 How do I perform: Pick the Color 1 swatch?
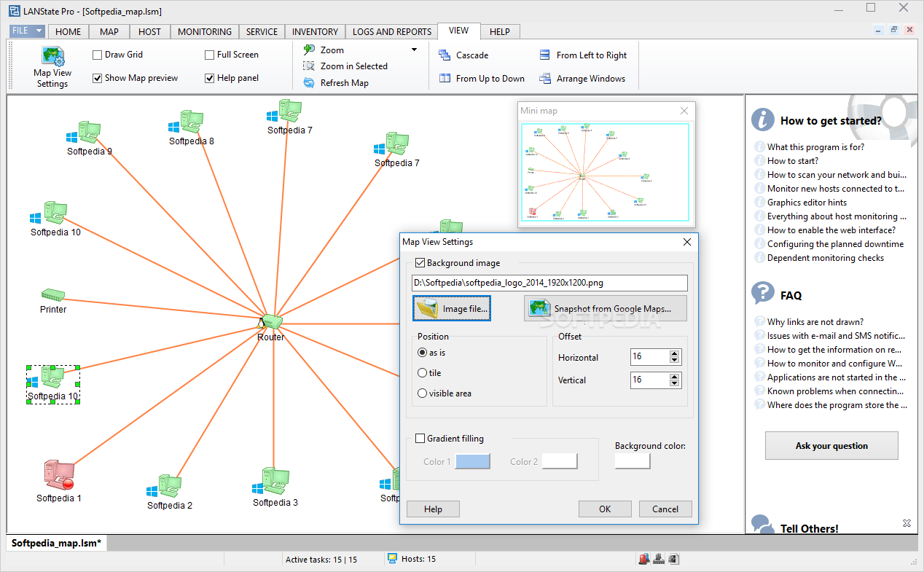[x=472, y=461]
